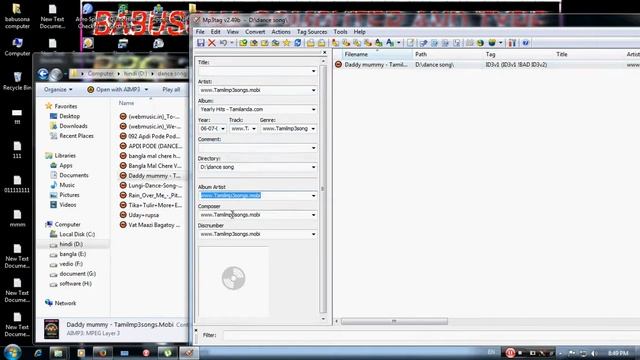The height and width of the screenshot is (360, 640).
Task: Click the yellow star favorite directory icon
Action: coord(287,43)
